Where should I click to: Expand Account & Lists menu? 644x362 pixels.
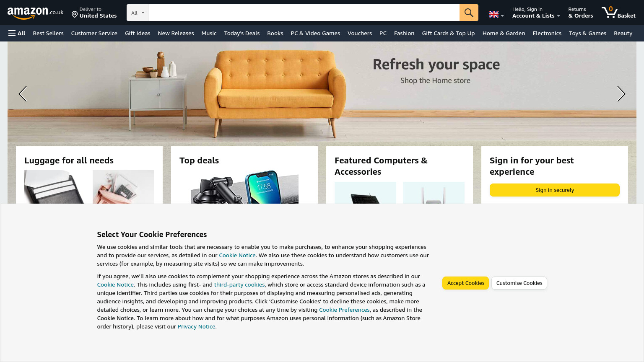coord(536,13)
